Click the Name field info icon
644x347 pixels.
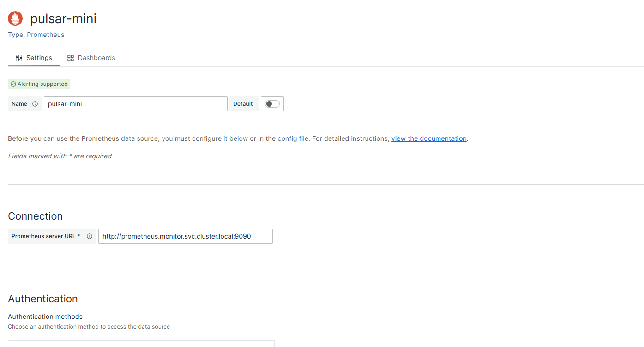(35, 104)
